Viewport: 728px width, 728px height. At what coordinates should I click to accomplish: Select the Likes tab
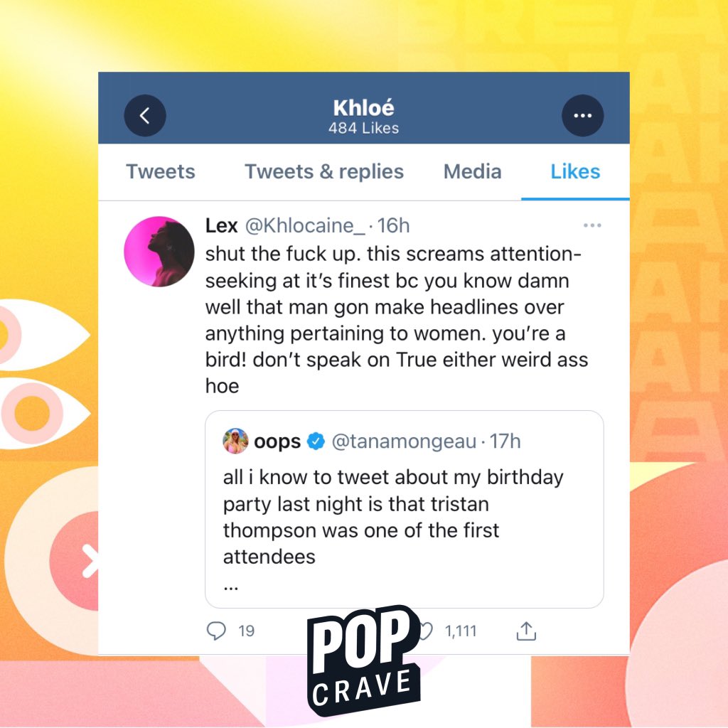[x=575, y=172]
